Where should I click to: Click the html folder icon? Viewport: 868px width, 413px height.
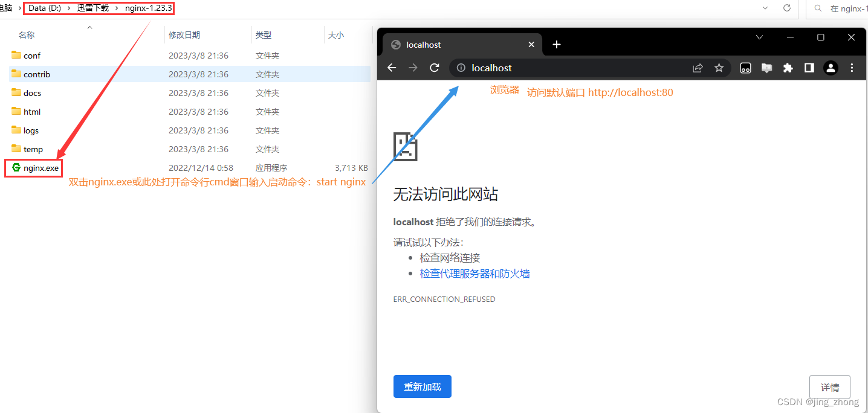[16, 112]
